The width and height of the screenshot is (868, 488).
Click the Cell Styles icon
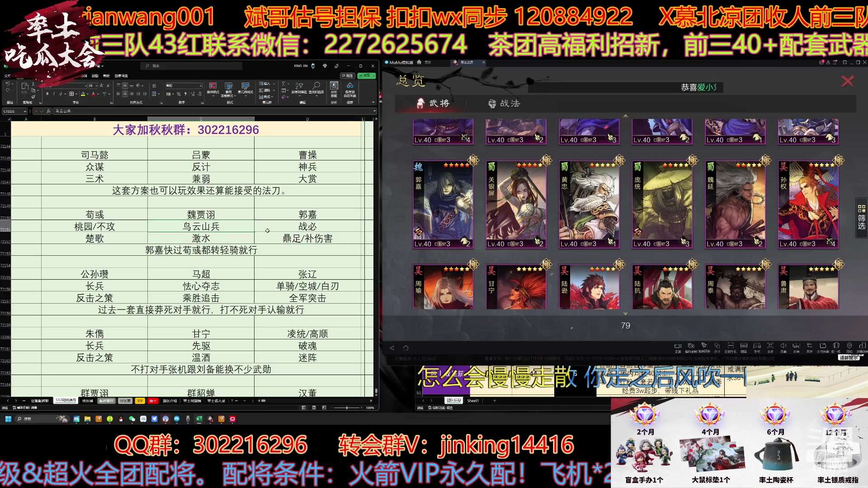(x=245, y=86)
